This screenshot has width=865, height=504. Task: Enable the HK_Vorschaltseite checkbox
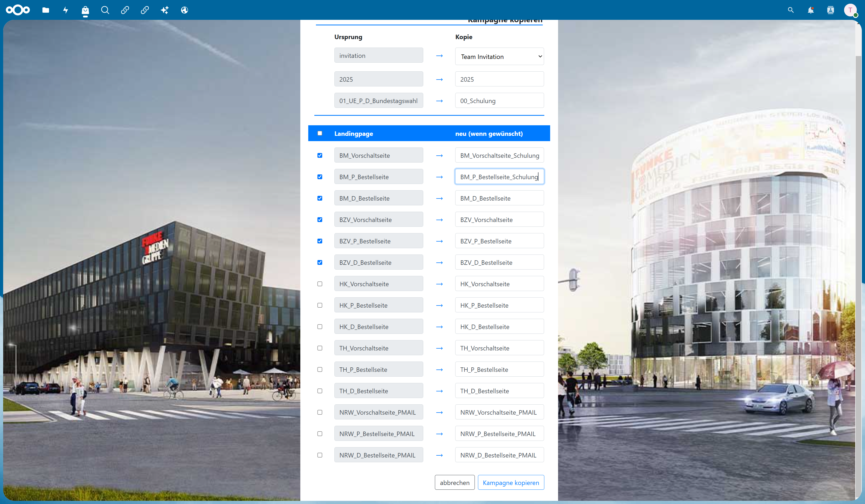click(320, 284)
